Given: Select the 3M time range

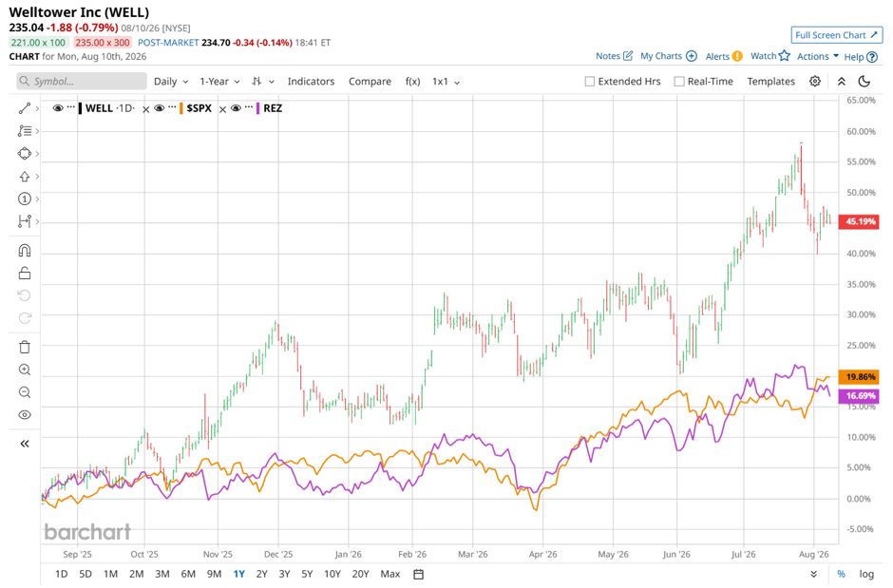Looking at the screenshot, I should (162, 575).
